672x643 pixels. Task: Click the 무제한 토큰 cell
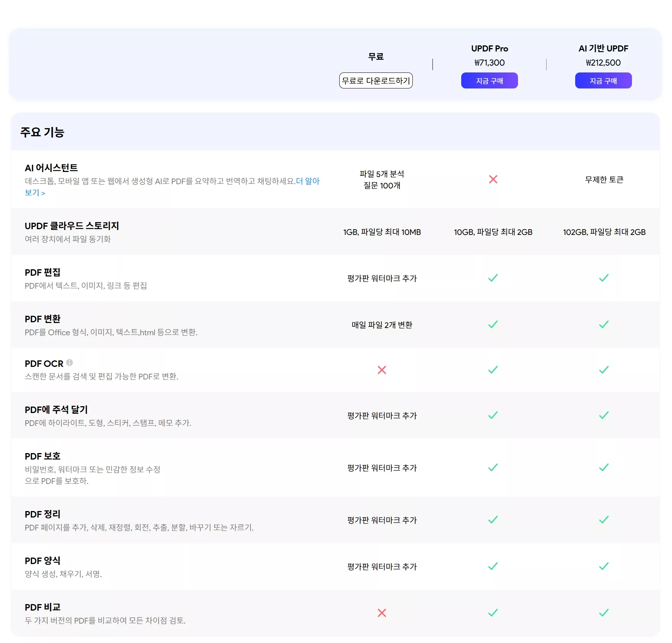[604, 180]
